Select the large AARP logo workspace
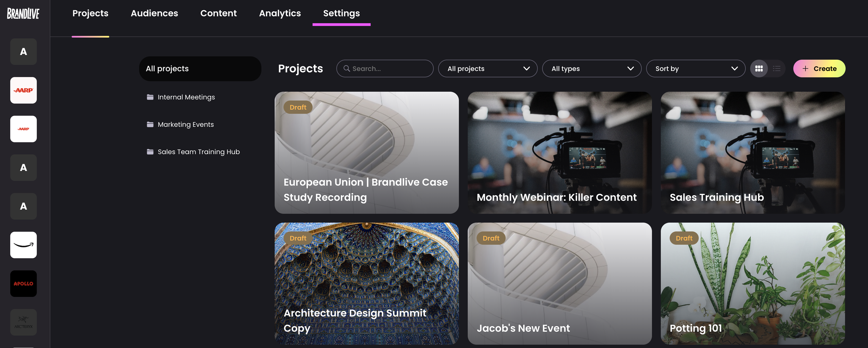This screenshot has width=868, height=348. pyautogui.click(x=23, y=90)
